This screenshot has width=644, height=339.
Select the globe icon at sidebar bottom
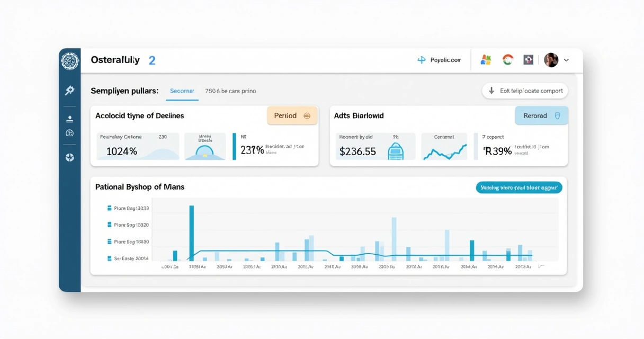tap(69, 157)
